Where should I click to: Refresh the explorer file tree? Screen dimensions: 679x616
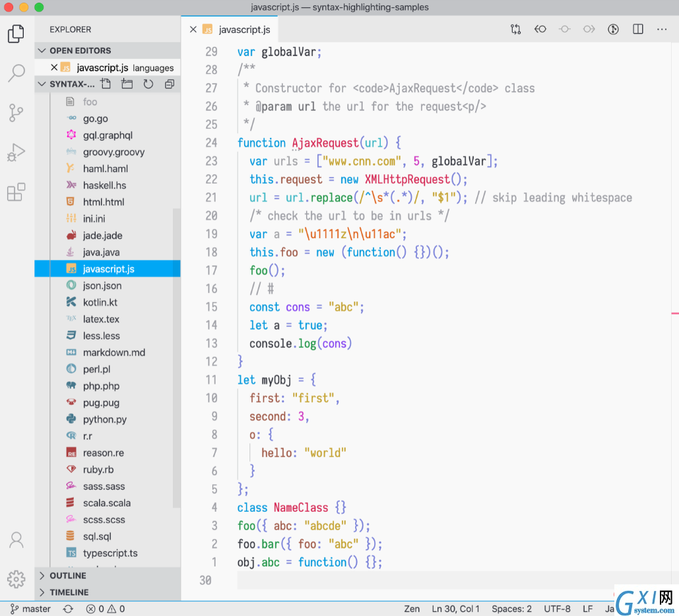(x=148, y=84)
